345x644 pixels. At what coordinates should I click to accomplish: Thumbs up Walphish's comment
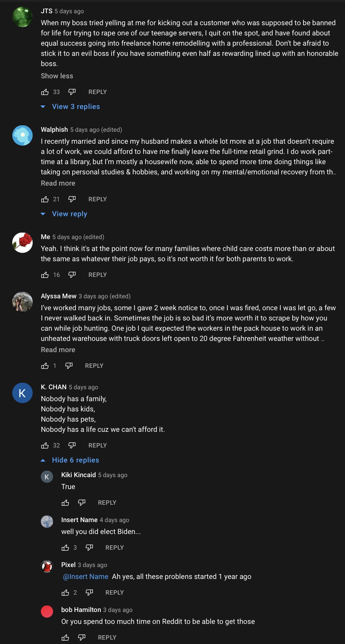click(45, 199)
